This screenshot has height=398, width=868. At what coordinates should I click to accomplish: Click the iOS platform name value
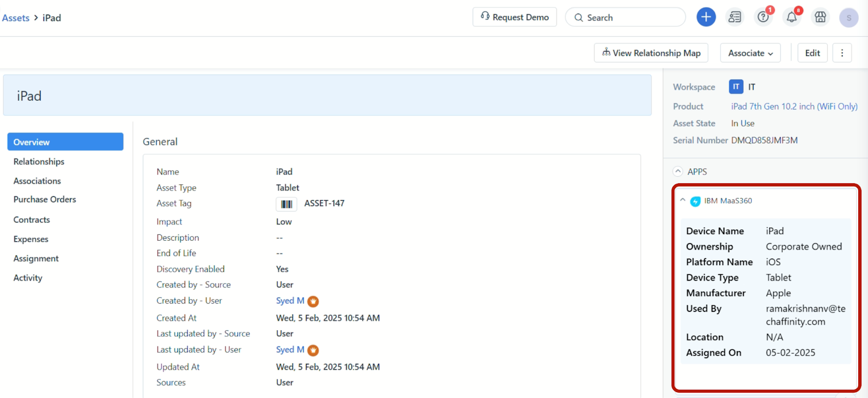(773, 262)
